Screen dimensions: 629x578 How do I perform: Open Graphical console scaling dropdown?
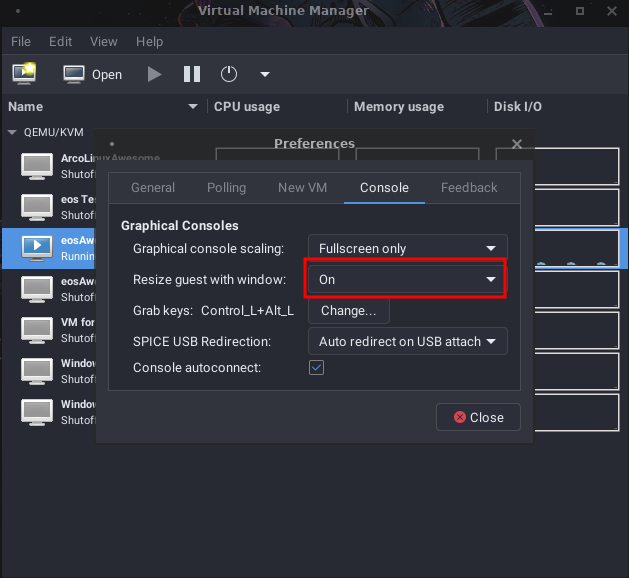[x=407, y=248]
